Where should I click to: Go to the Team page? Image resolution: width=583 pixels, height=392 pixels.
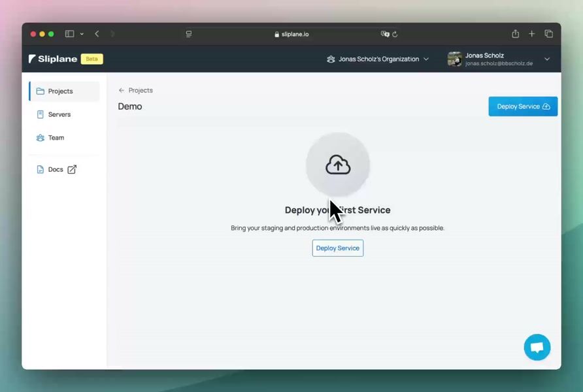point(56,138)
